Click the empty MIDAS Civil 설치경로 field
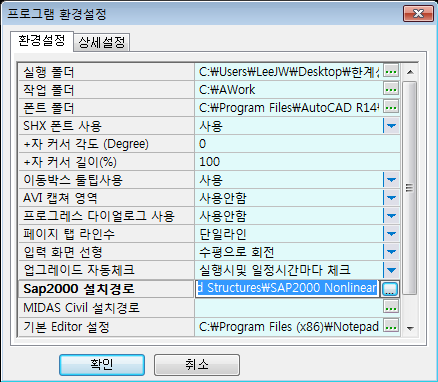 [289, 307]
